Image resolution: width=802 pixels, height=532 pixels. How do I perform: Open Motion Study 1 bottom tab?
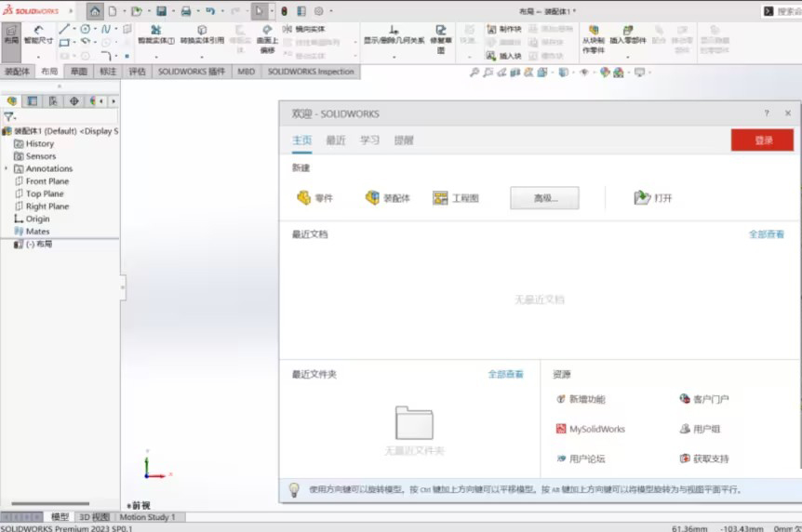(x=147, y=517)
